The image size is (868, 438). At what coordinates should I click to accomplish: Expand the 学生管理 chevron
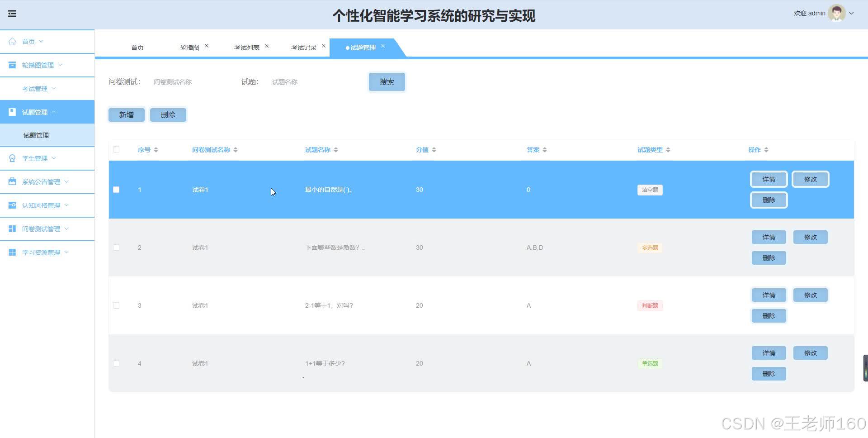pyautogui.click(x=54, y=158)
